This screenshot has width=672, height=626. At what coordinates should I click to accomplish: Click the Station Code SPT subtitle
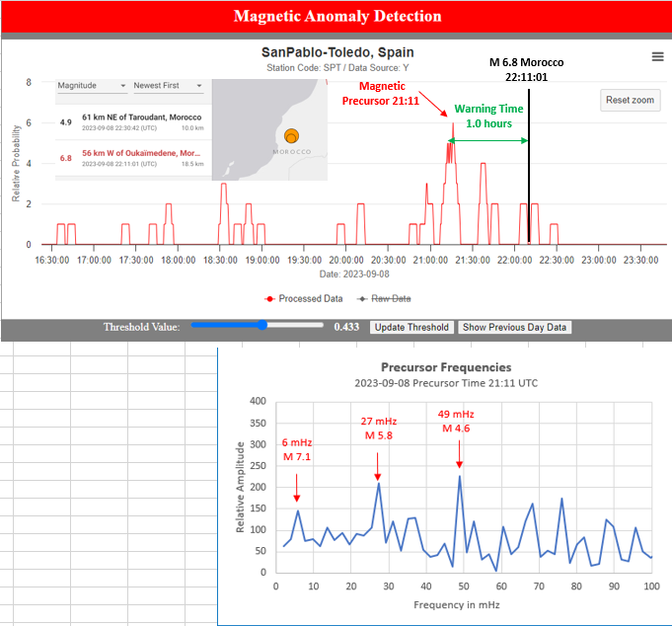[x=337, y=68]
